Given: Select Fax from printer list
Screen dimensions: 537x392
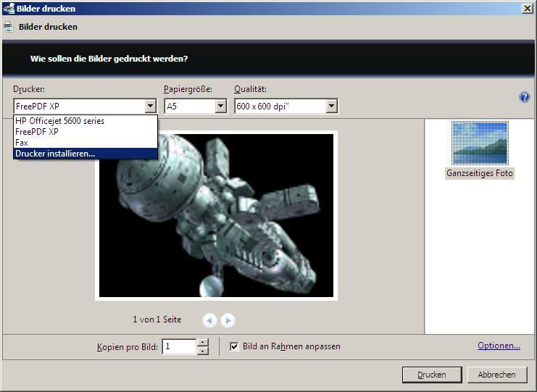Looking at the screenshot, I should [22, 143].
